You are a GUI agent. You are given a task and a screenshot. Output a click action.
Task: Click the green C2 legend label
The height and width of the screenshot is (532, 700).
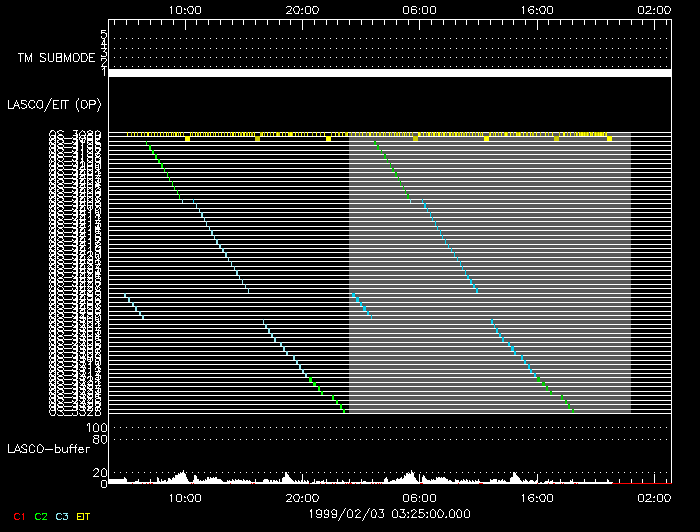pyautogui.click(x=41, y=516)
